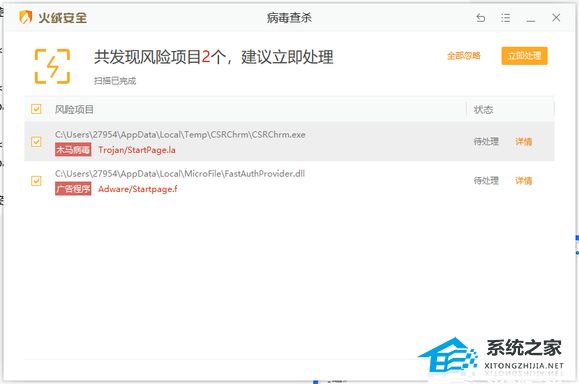The width and height of the screenshot is (579, 384).
Task: Click the back arrow icon in title bar
Action: [480, 17]
